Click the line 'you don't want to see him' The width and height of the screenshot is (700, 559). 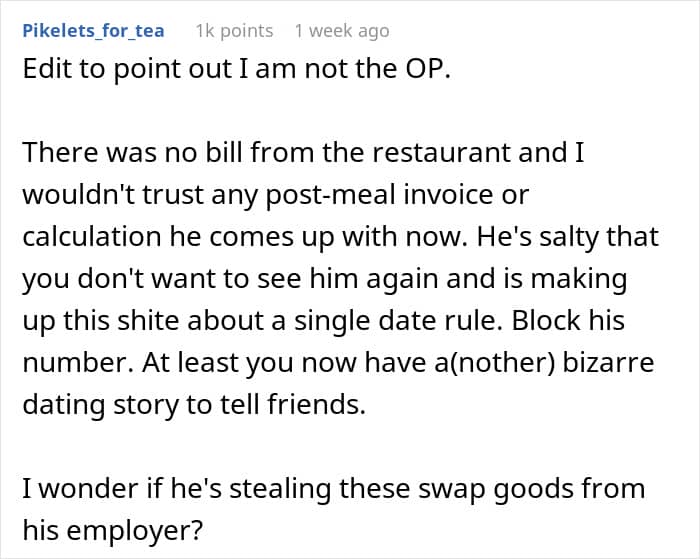(x=325, y=280)
